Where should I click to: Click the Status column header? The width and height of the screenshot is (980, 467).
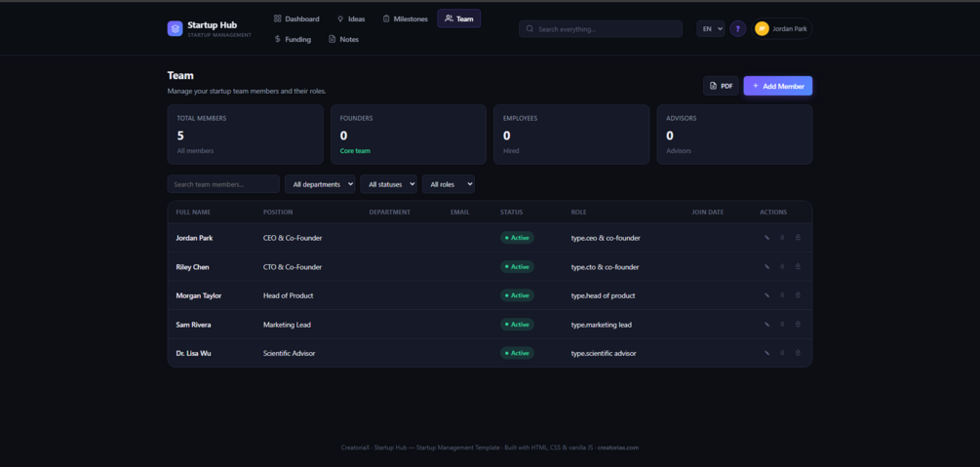[511, 213]
